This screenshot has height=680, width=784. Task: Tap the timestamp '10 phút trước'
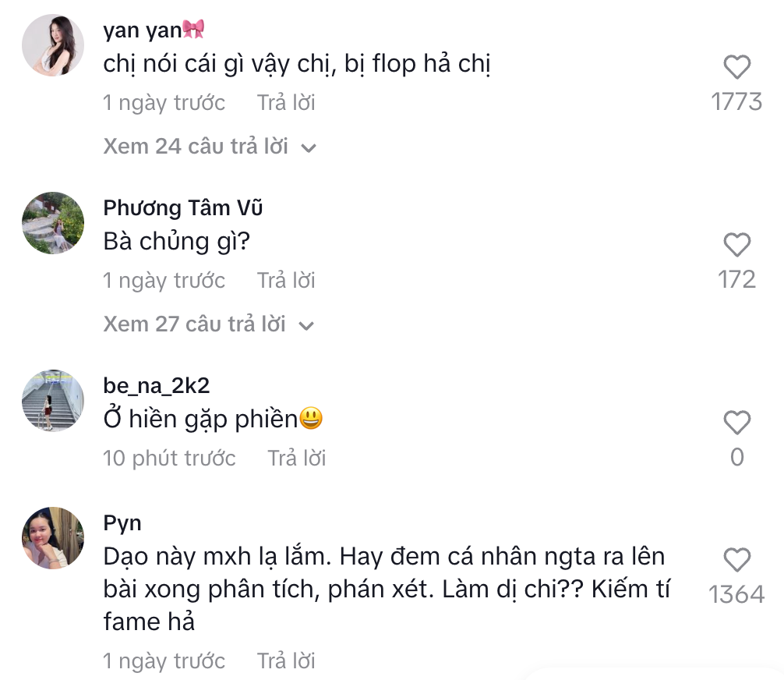coord(169,458)
